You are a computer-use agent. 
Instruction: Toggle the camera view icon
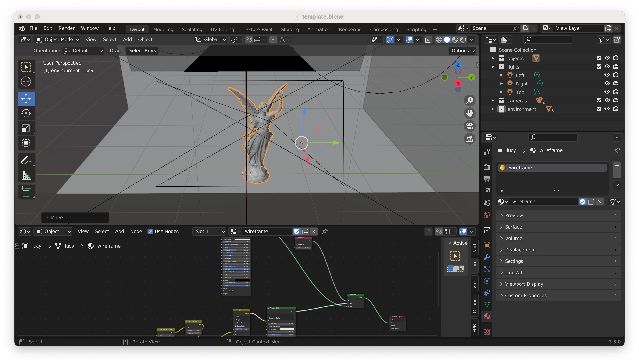tap(470, 126)
